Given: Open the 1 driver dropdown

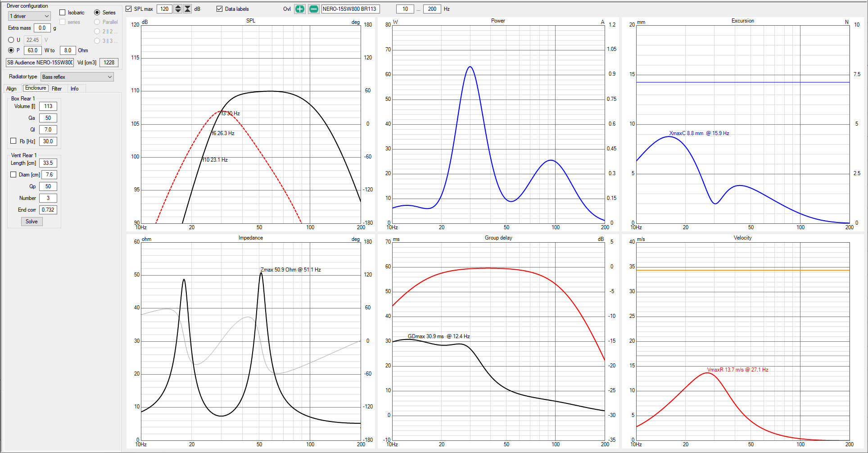Looking at the screenshot, I should (29, 16).
